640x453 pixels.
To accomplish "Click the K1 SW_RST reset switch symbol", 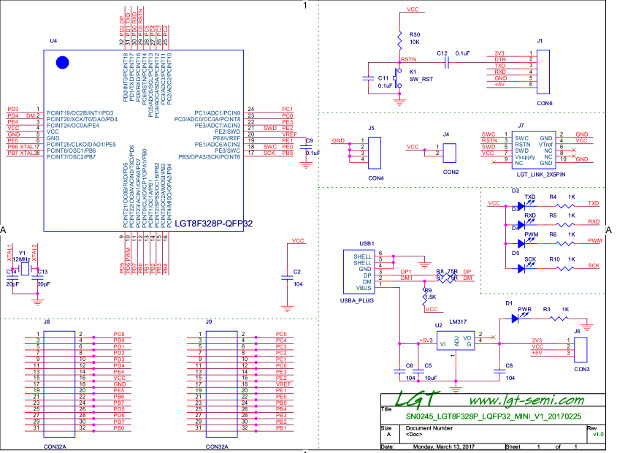I will (x=397, y=78).
